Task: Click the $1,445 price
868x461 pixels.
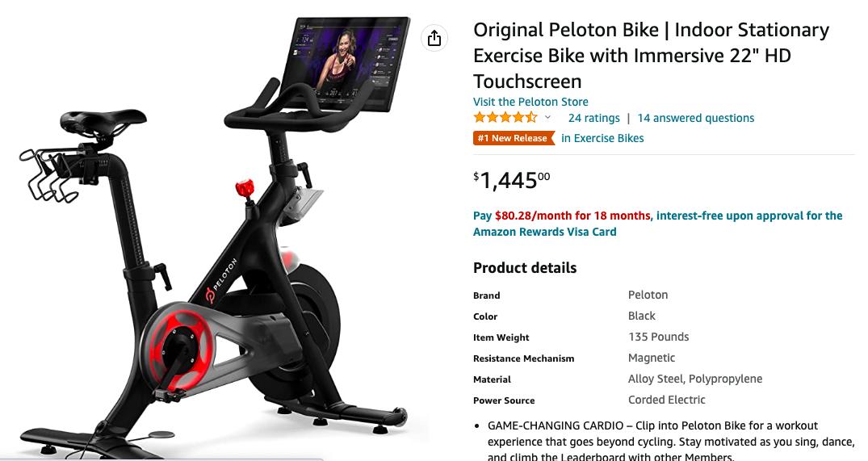Action: point(511,180)
